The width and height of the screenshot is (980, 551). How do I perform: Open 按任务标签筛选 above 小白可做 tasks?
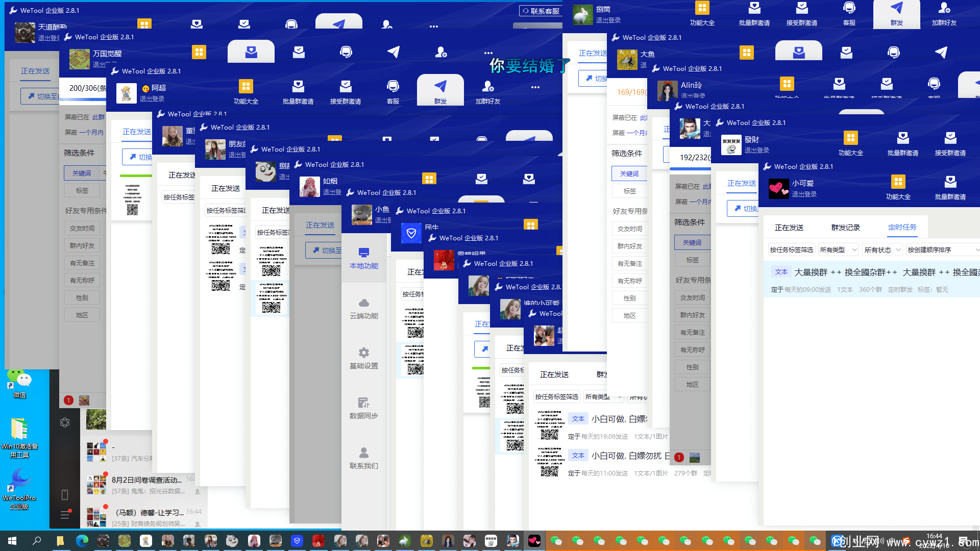pyautogui.click(x=556, y=397)
